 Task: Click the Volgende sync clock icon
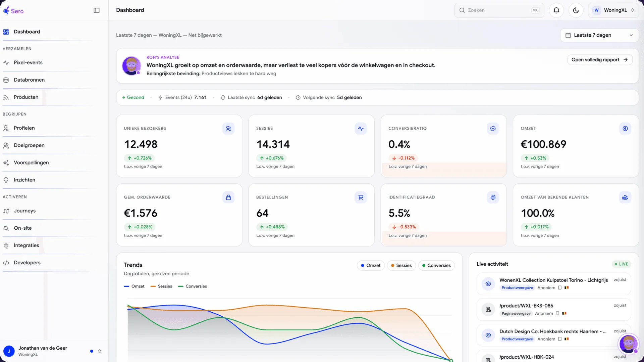[298, 97]
